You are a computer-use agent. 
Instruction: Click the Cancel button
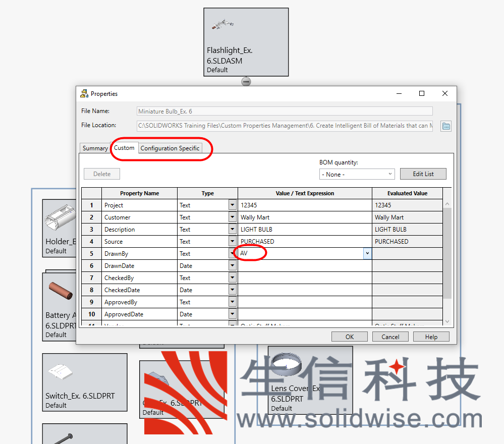(x=390, y=337)
